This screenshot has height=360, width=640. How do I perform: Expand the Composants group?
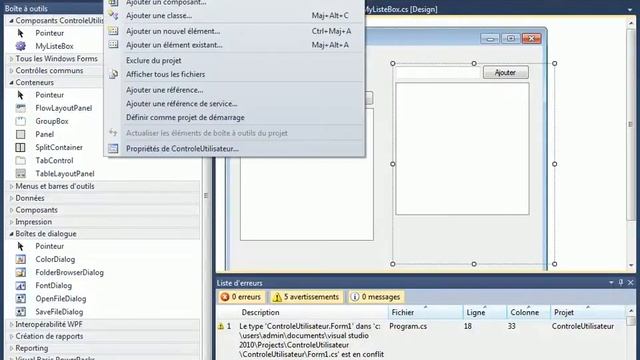tap(11, 210)
